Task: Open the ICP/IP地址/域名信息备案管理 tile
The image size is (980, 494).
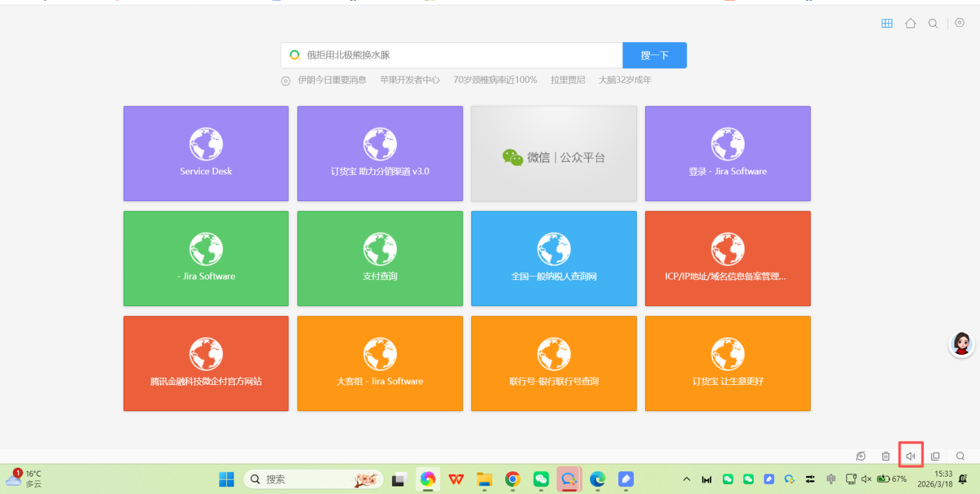Action: [x=727, y=258]
